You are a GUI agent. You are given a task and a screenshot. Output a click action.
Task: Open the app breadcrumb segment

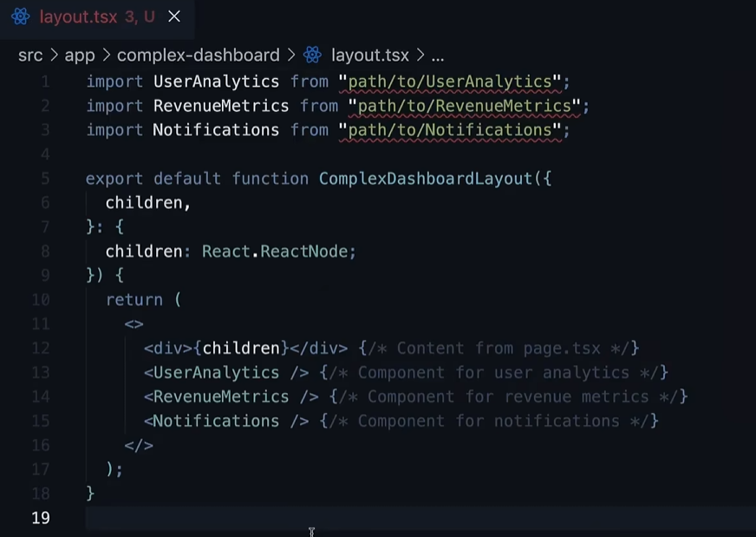pyautogui.click(x=80, y=56)
